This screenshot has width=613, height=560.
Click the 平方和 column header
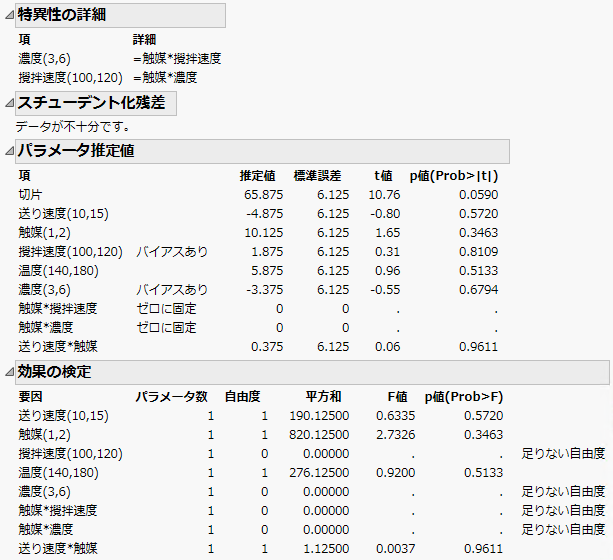click(323, 397)
